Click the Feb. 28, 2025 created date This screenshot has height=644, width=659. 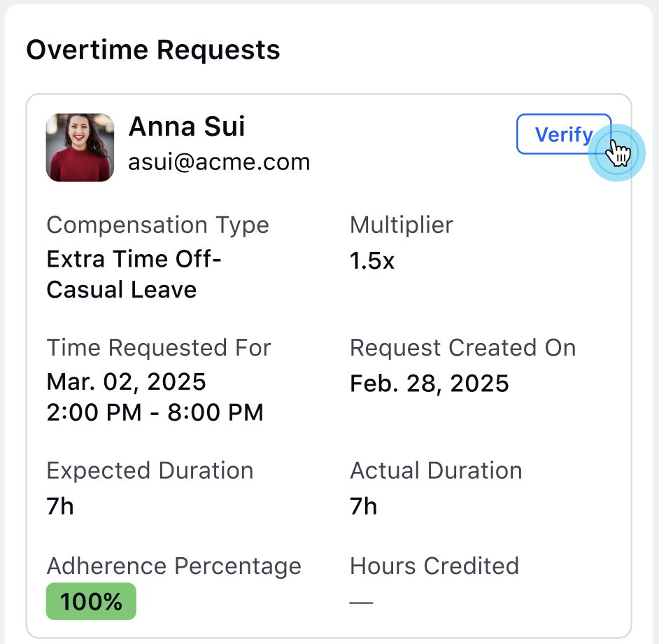click(x=429, y=384)
